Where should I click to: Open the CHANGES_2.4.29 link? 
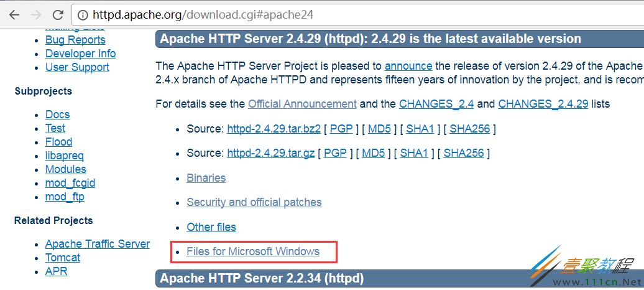(x=543, y=104)
